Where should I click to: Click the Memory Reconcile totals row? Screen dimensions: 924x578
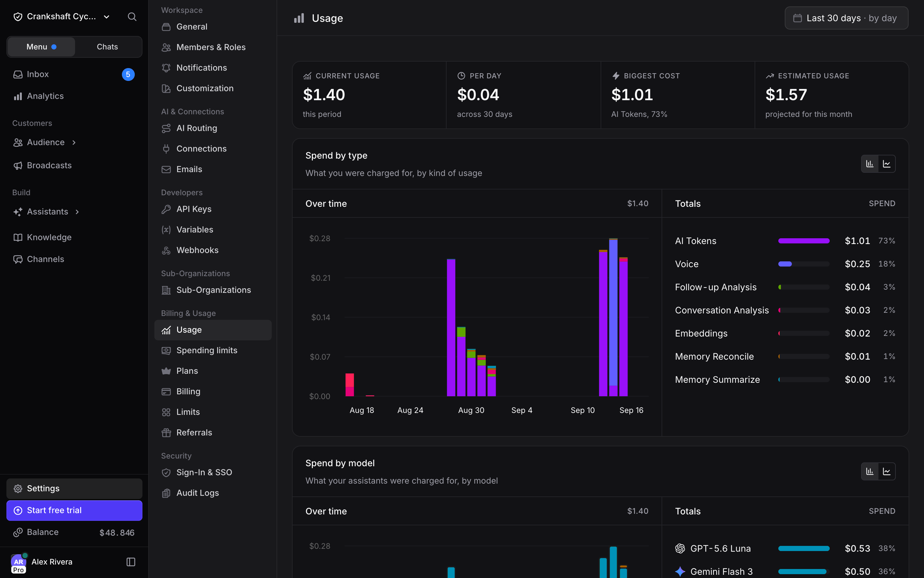(785, 357)
